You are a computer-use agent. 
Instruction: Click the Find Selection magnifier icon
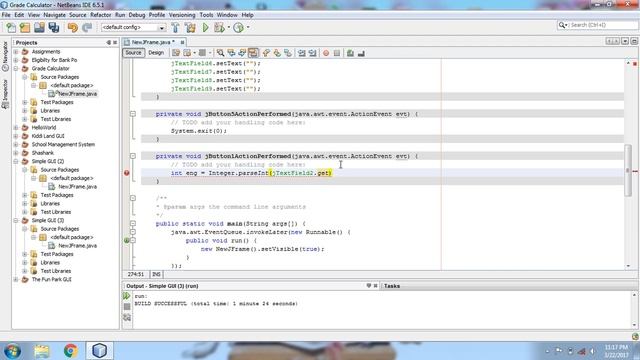click(x=220, y=53)
